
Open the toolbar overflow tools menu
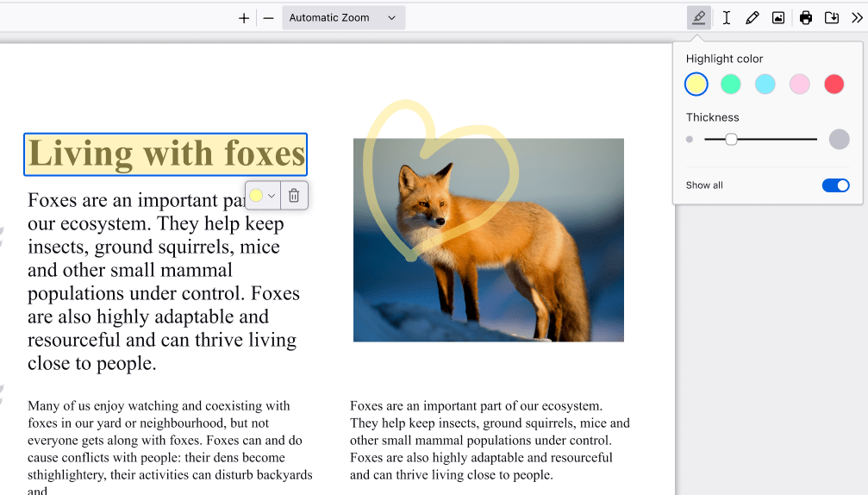click(x=856, y=18)
